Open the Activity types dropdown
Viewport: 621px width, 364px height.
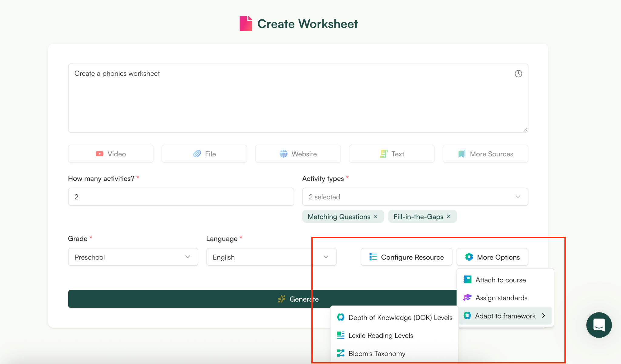[415, 197]
